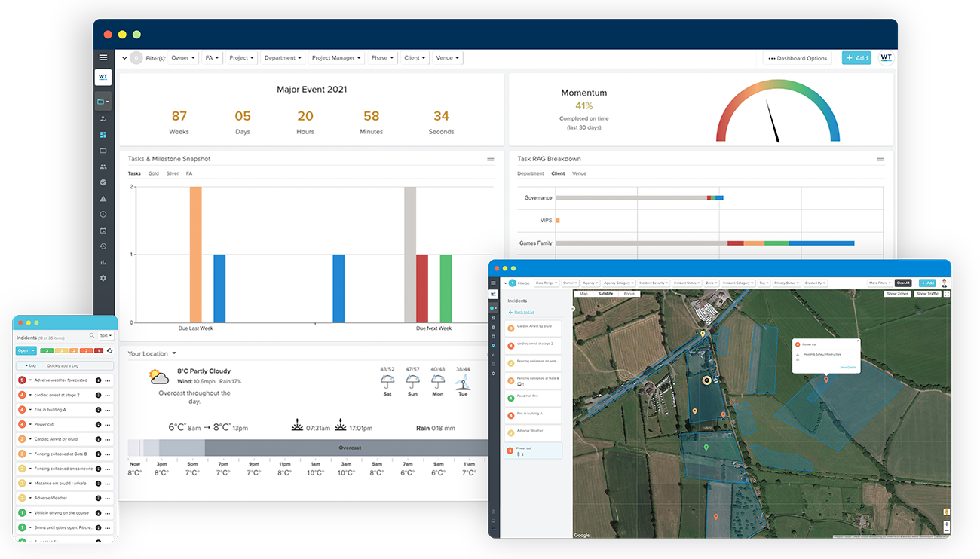Click the Add button in dashboard
This screenshot has height=559, width=980.
point(856,58)
